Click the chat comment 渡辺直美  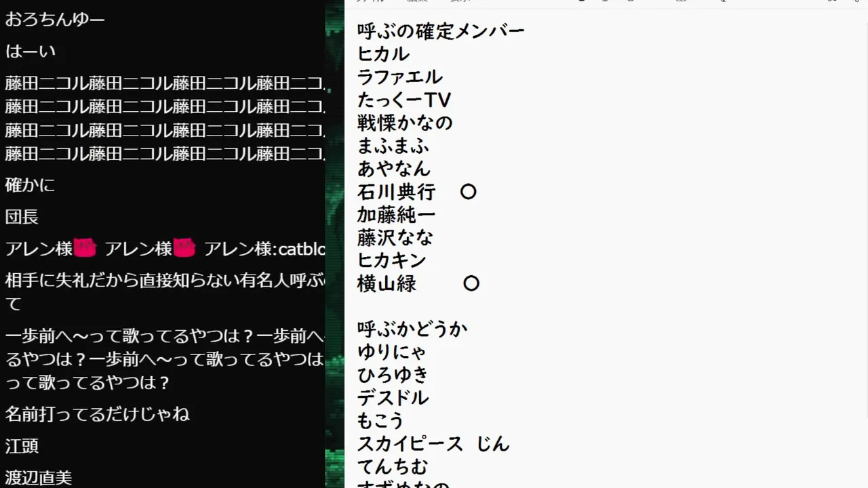click(38, 478)
